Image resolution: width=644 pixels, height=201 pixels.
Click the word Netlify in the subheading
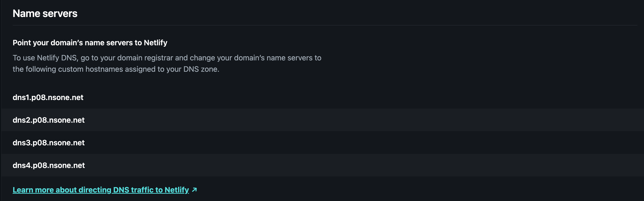pos(155,43)
